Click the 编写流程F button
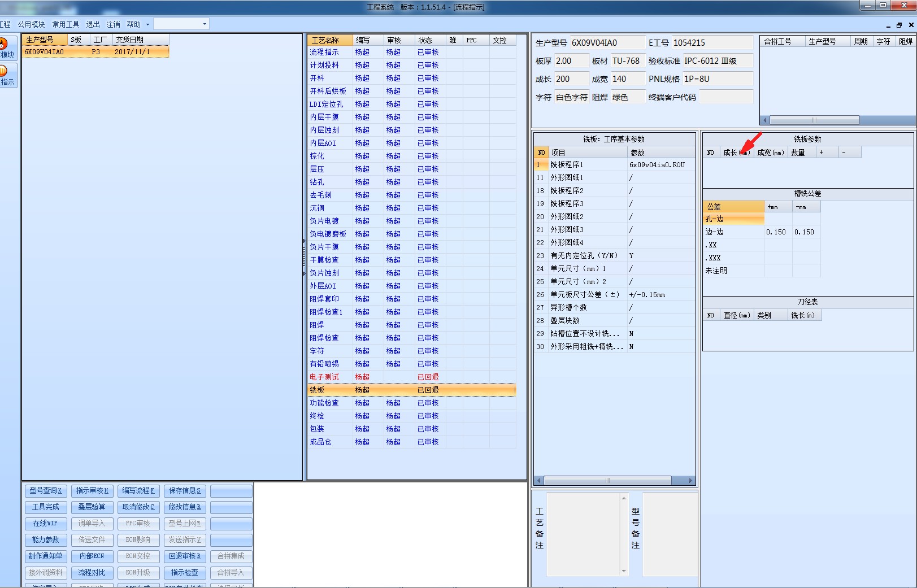The width and height of the screenshot is (917, 588). 138,491
